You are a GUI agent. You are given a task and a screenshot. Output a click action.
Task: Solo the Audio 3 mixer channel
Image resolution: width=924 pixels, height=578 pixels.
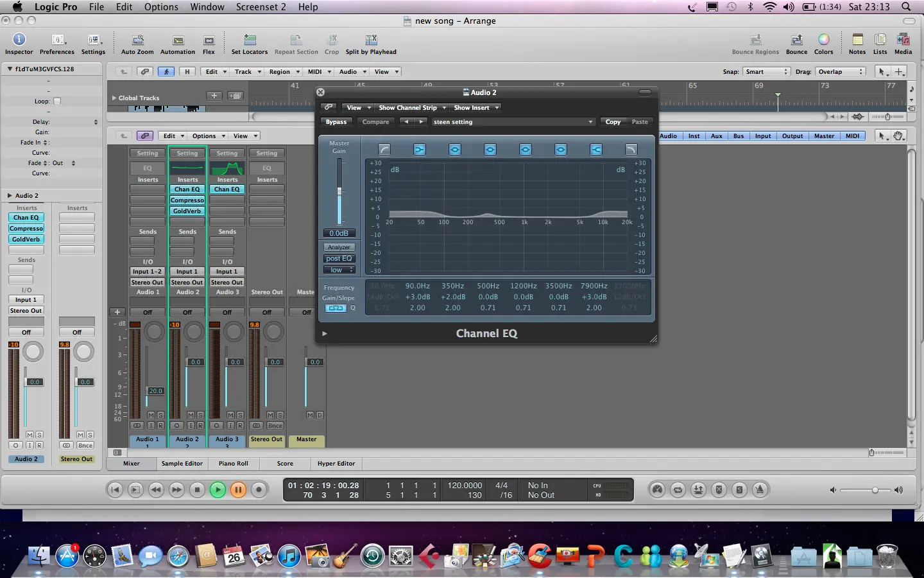click(240, 416)
